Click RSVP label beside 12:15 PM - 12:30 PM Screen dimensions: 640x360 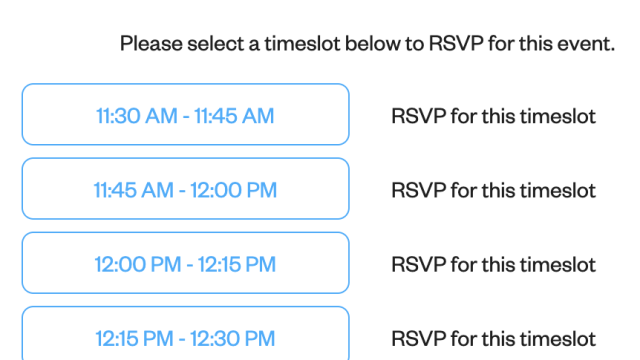(x=493, y=339)
